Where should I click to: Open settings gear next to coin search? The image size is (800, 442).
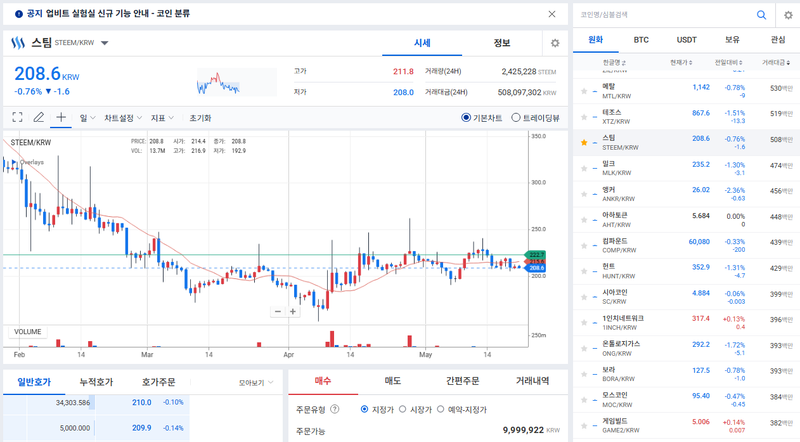click(x=788, y=15)
